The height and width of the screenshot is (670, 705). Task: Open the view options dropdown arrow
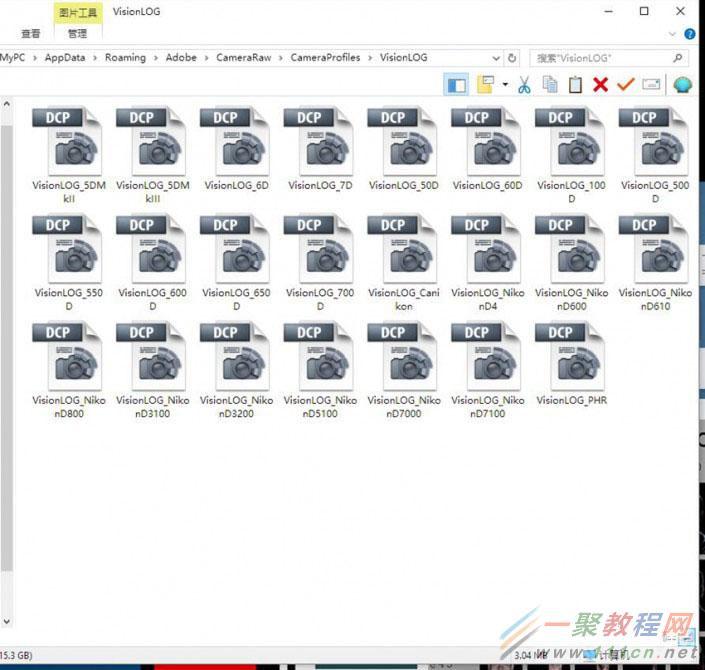point(505,85)
